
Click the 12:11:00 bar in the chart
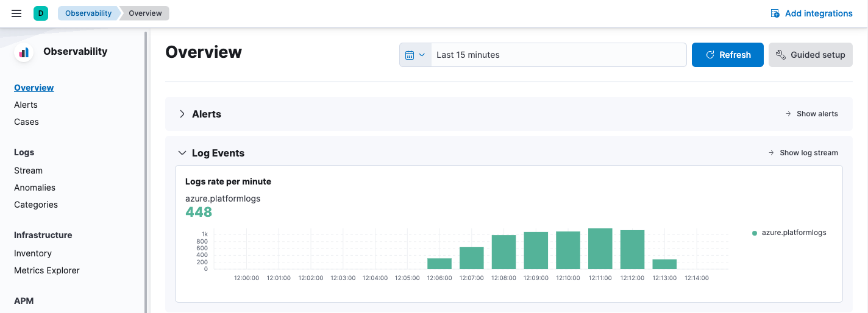point(600,249)
